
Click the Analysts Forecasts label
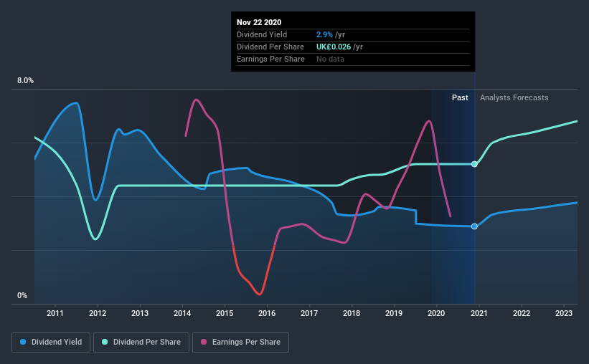[x=514, y=97]
